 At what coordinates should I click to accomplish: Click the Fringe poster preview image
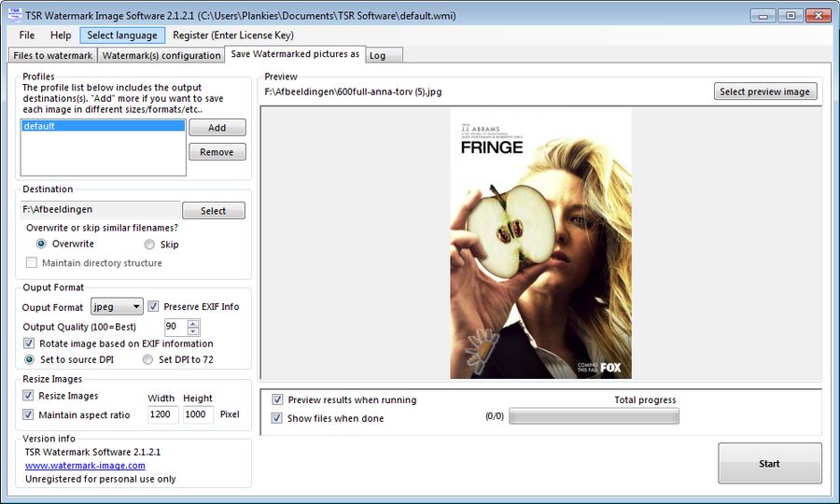(540, 244)
